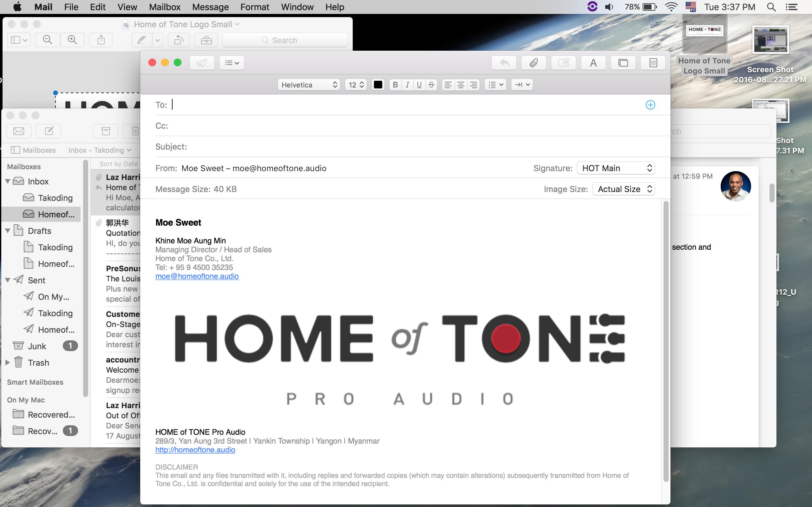Collapse the Sent mailbox disclosure triangle
The image size is (812, 507).
8,280
